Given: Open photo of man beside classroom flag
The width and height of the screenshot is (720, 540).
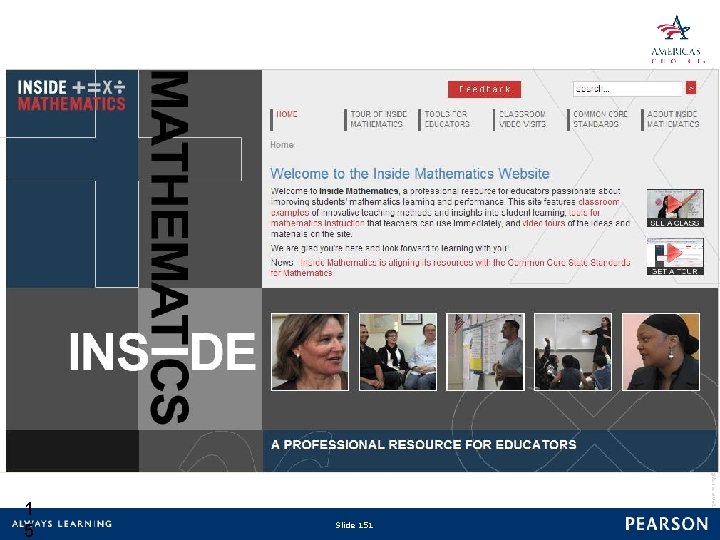Looking at the screenshot, I should coord(485,352).
